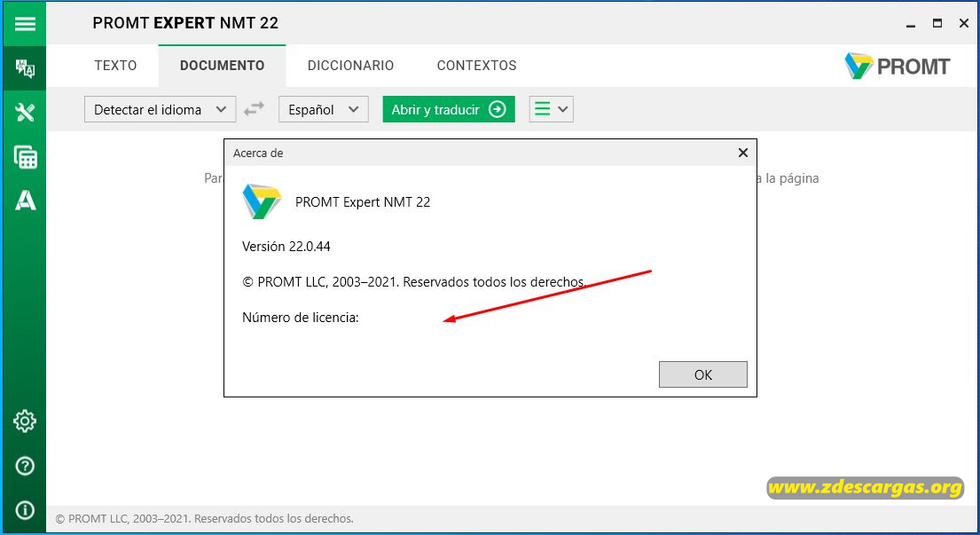Viewport: 980px width, 535px height.
Task: Open the info icon in sidebar
Action: [x=25, y=510]
